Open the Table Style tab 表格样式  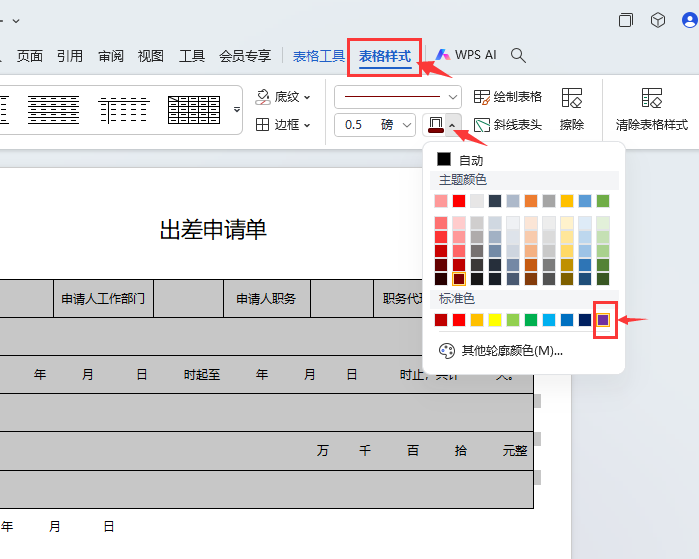click(385, 56)
